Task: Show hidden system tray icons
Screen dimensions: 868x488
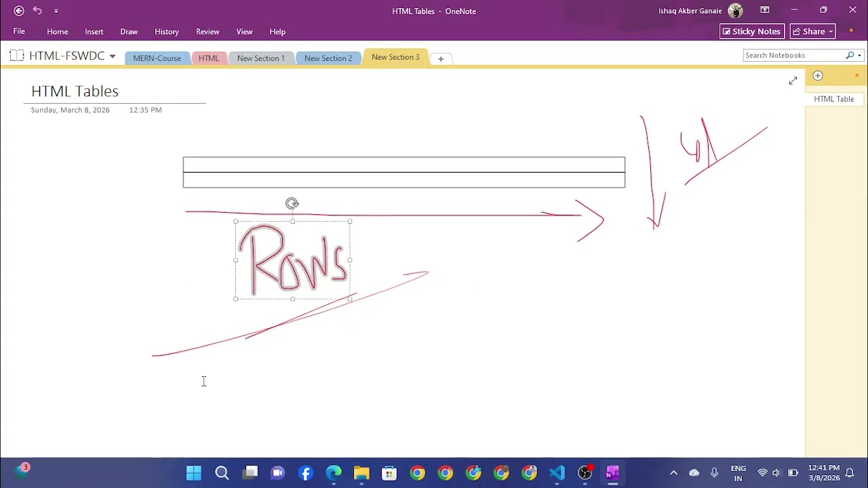Action: [x=673, y=473]
